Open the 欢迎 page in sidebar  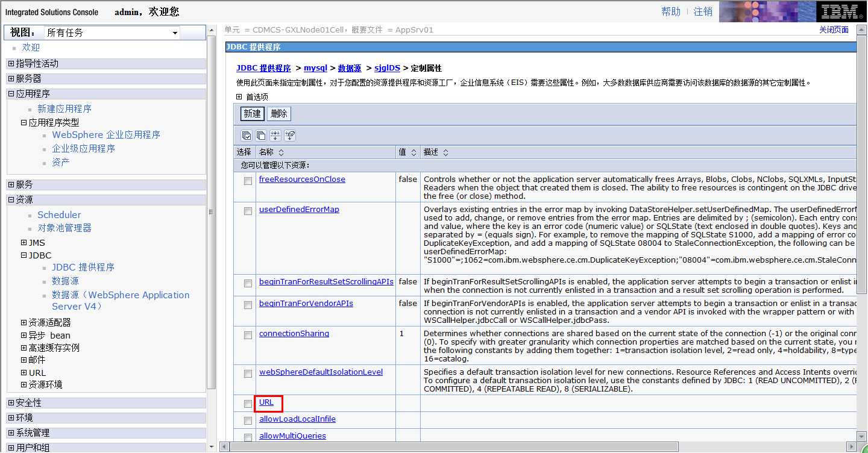point(31,47)
